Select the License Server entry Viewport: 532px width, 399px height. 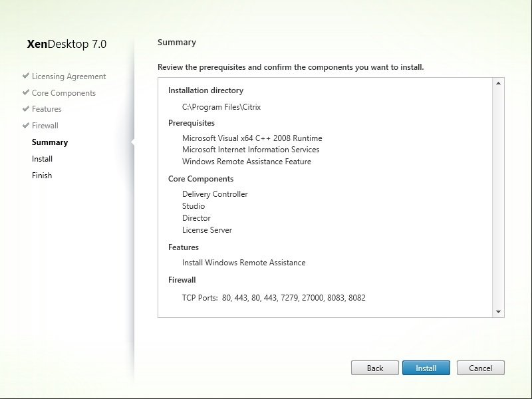point(207,230)
